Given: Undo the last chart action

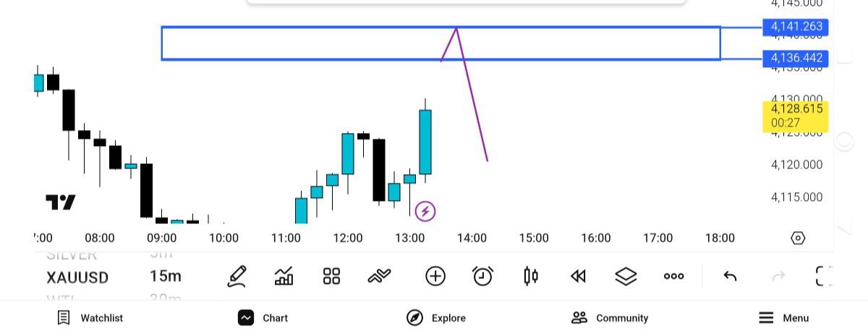Looking at the screenshot, I should [x=730, y=276].
